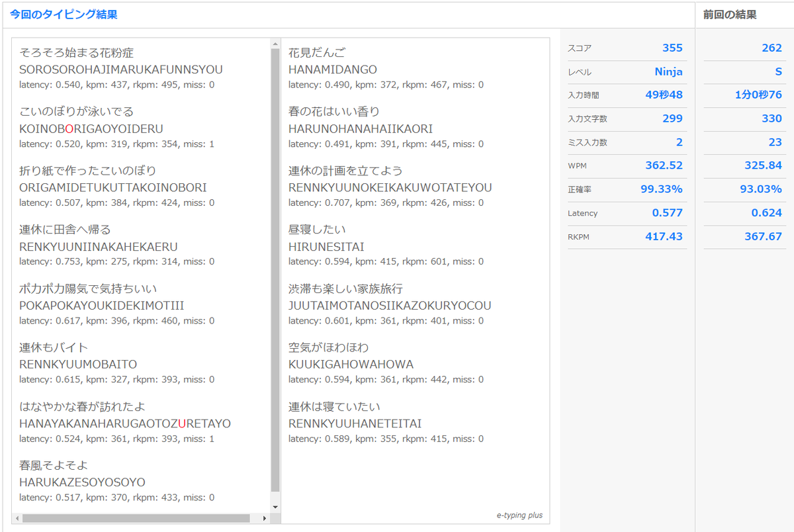Click the Latency value 0.577
The image size is (794, 532).
pyautogui.click(x=668, y=213)
